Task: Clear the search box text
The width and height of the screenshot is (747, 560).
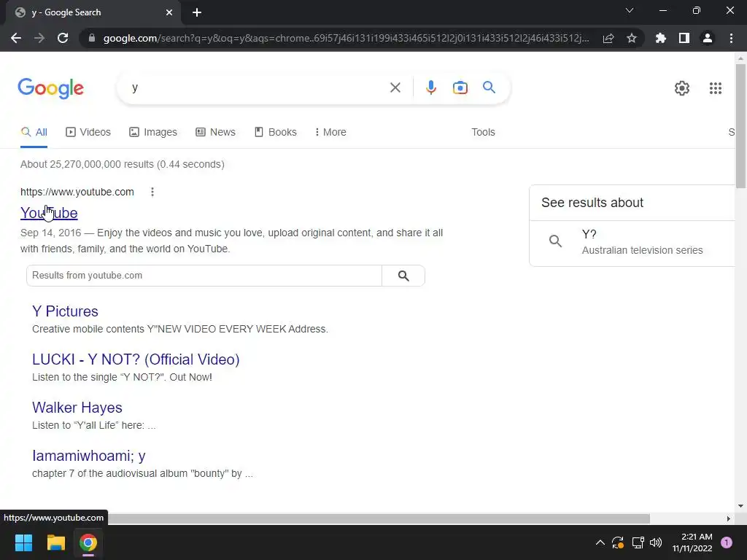Action: (395, 87)
